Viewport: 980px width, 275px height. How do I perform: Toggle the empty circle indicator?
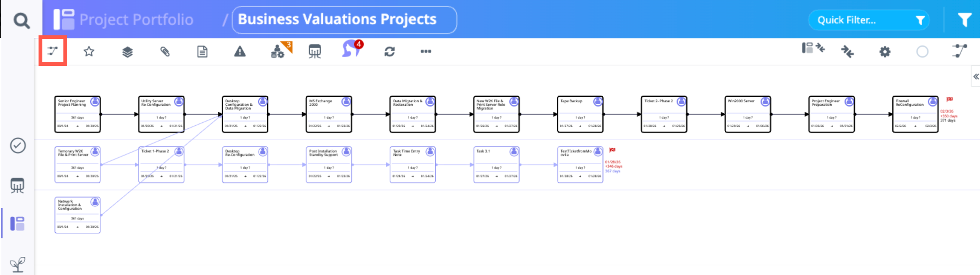pos(922,52)
